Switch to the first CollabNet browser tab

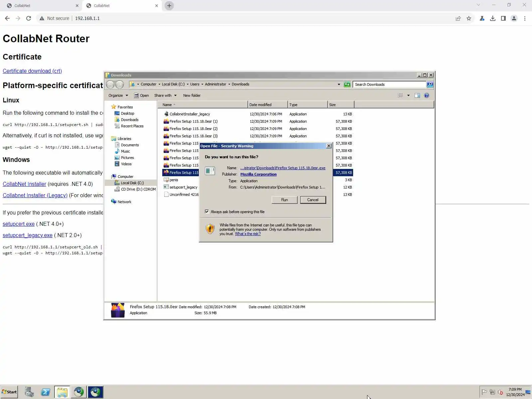click(x=42, y=6)
